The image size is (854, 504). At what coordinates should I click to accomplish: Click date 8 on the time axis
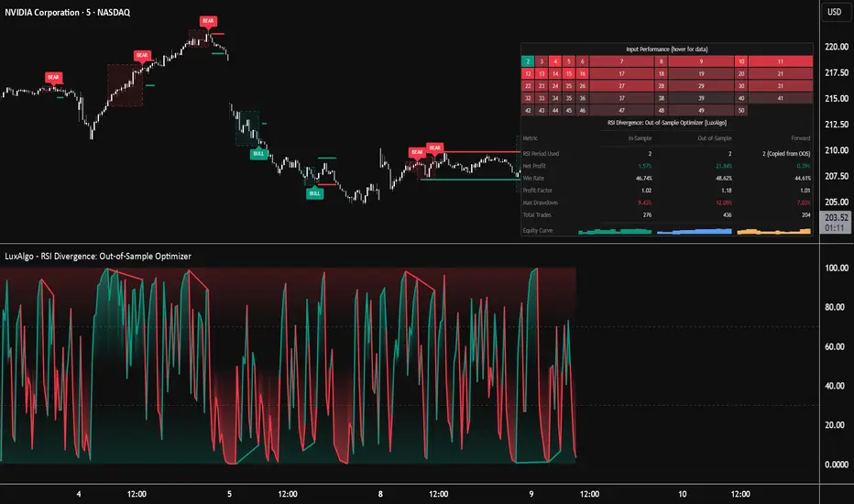click(380, 494)
